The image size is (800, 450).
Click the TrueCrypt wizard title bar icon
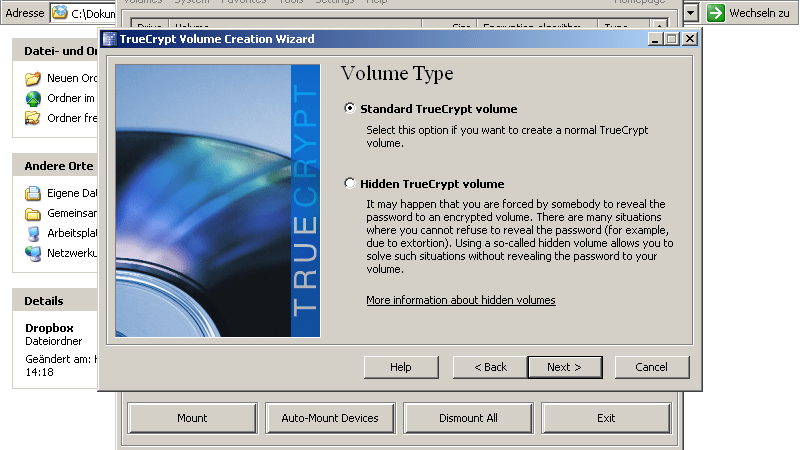click(x=109, y=39)
